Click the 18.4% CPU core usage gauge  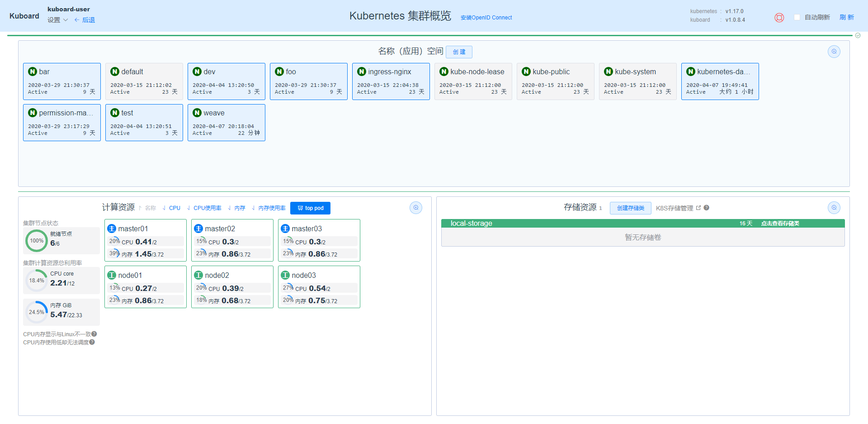pyautogui.click(x=37, y=281)
